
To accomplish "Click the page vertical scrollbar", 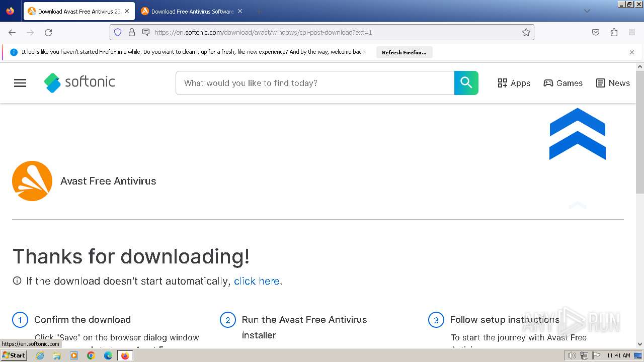I will [640, 132].
